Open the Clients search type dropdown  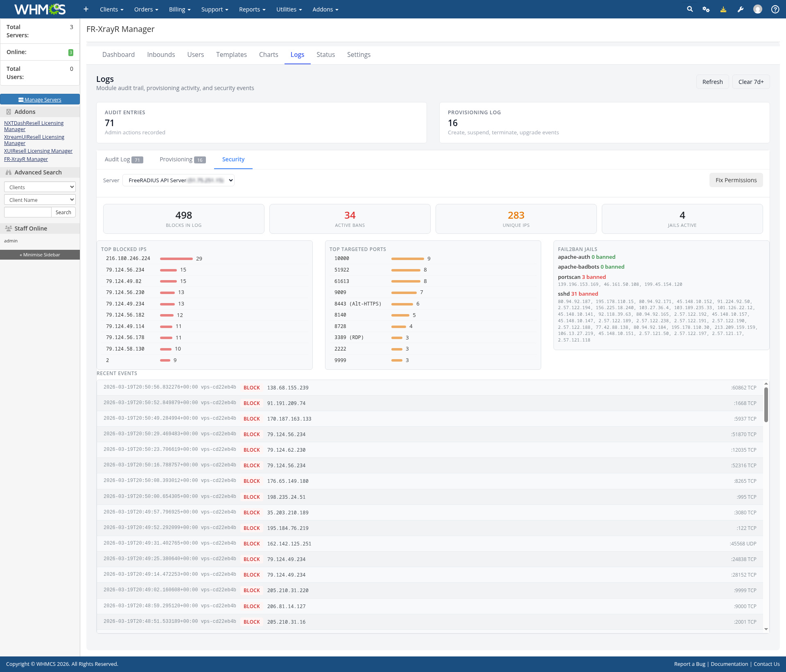tap(40, 187)
